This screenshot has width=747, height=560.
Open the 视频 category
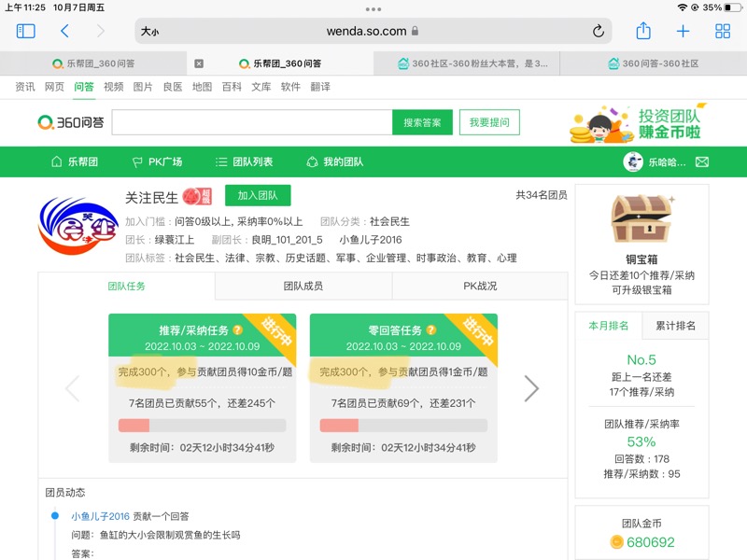point(113,87)
